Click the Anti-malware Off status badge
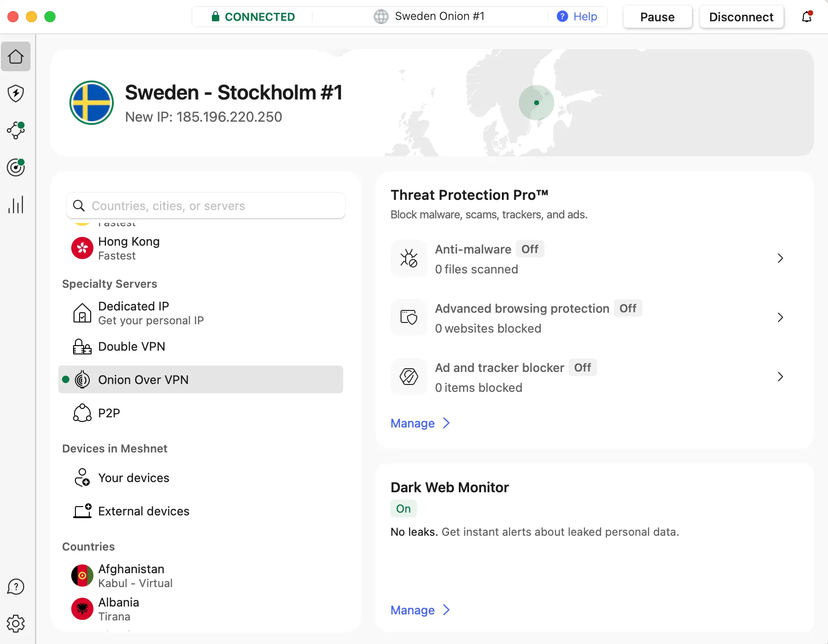828x644 pixels. pos(530,249)
